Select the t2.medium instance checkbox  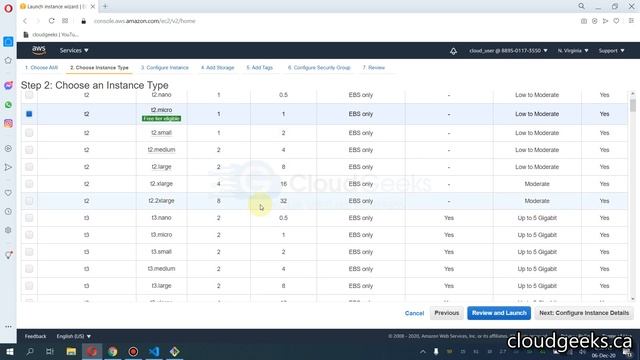[x=29, y=150]
